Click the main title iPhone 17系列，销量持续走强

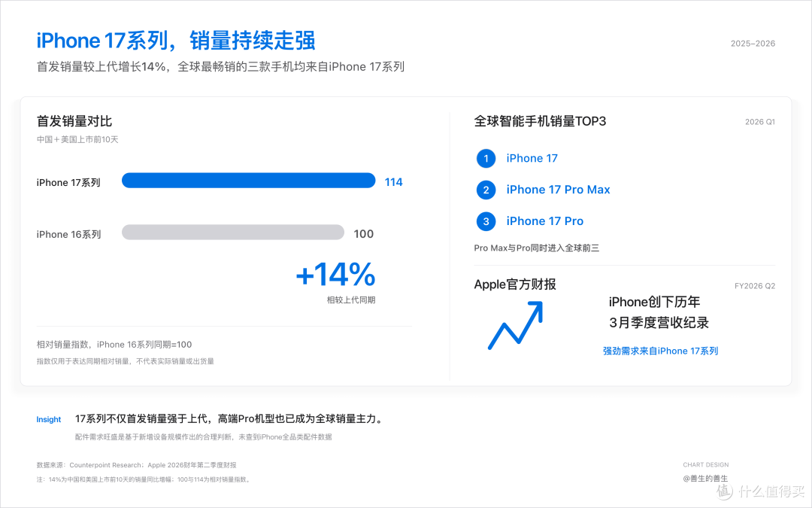(175, 41)
